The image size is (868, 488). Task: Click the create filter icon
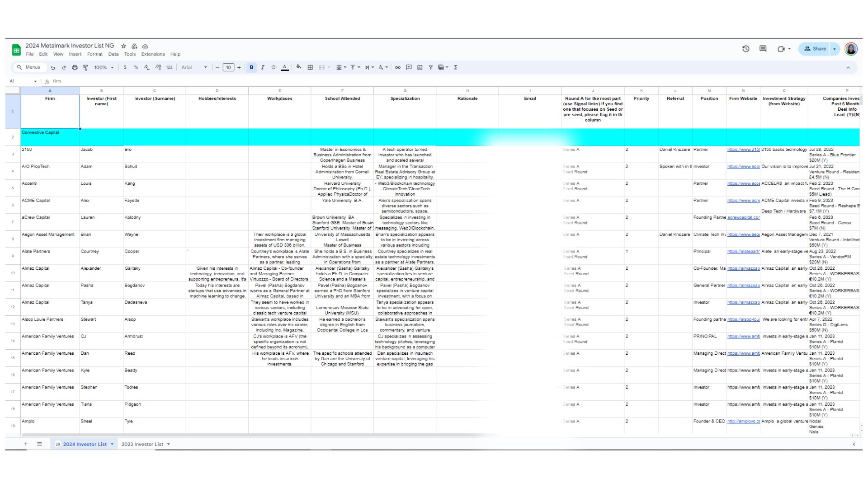430,68
